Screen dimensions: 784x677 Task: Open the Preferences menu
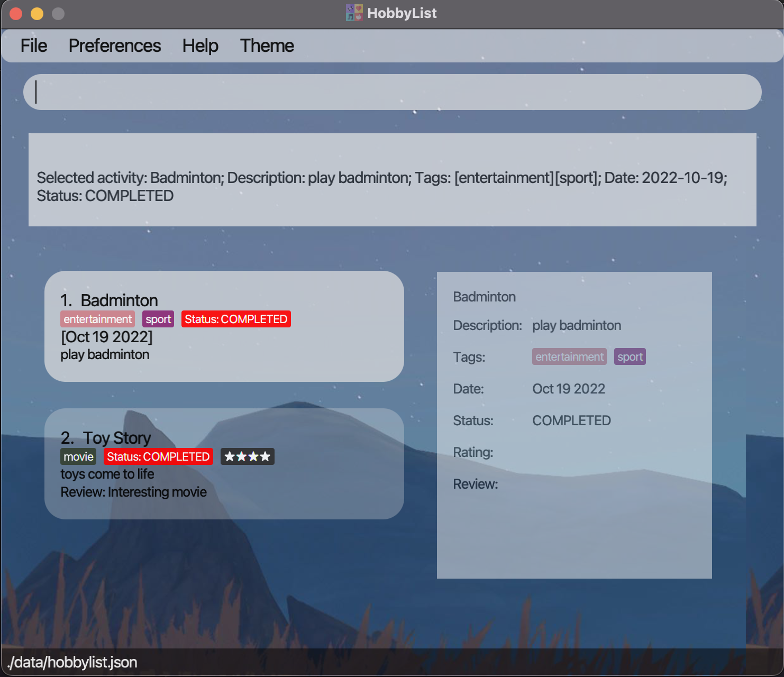coord(115,46)
